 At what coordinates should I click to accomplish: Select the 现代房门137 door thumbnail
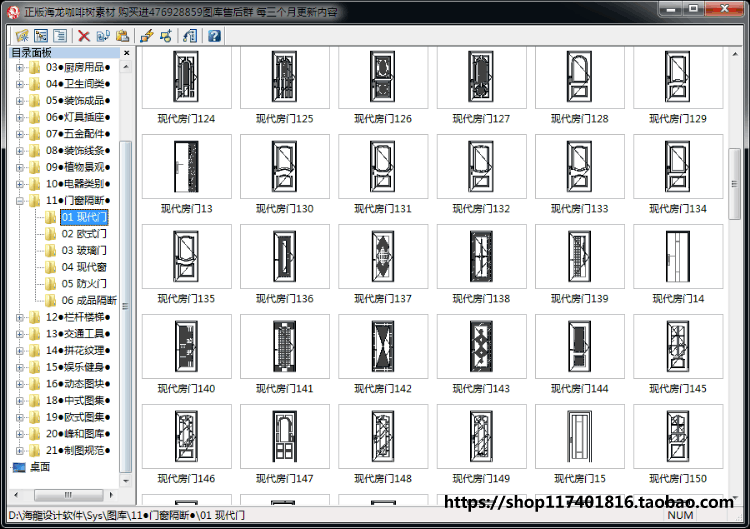pyautogui.click(x=383, y=256)
